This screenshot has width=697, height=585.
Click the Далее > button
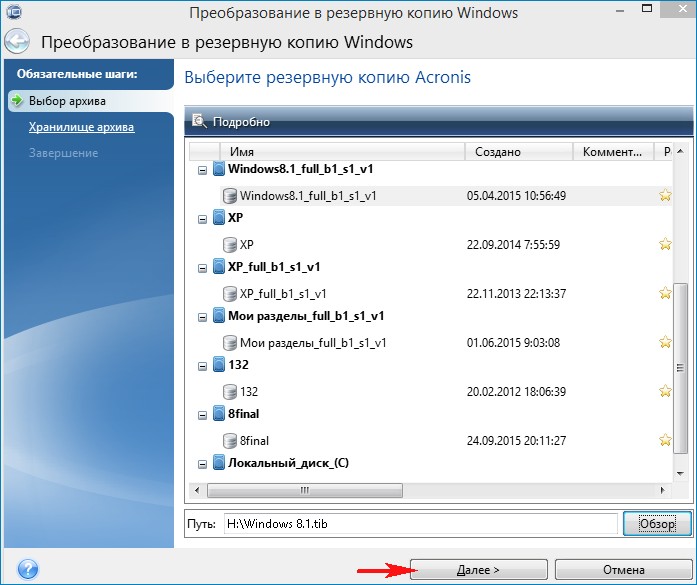click(478, 569)
